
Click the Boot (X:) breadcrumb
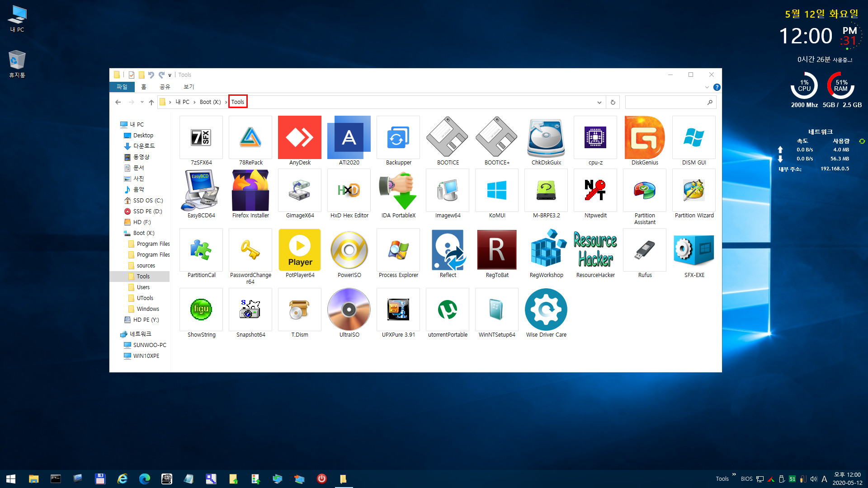pyautogui.click(x=210, y=102)
